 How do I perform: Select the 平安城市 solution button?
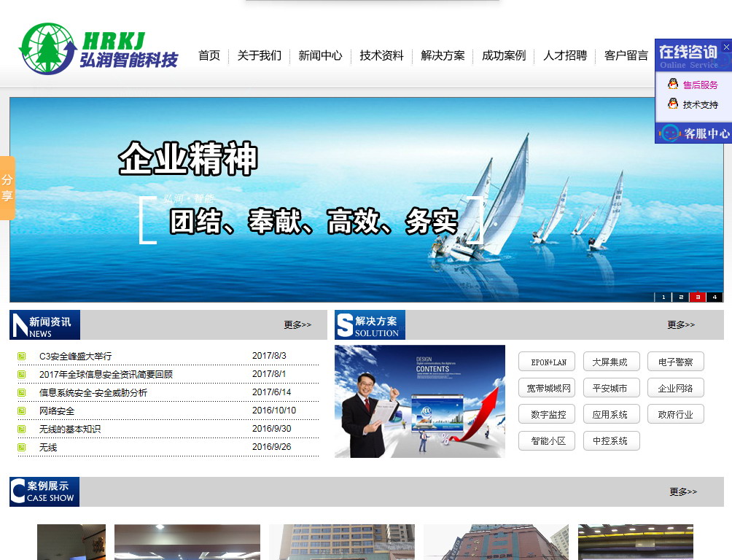(x=612, y=388)
